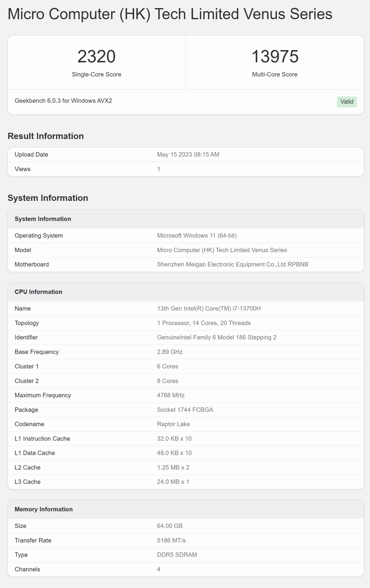Screen dimensions: 370x588
Task: Click the i7-13700H CPU name value
Action: (209, 309)
